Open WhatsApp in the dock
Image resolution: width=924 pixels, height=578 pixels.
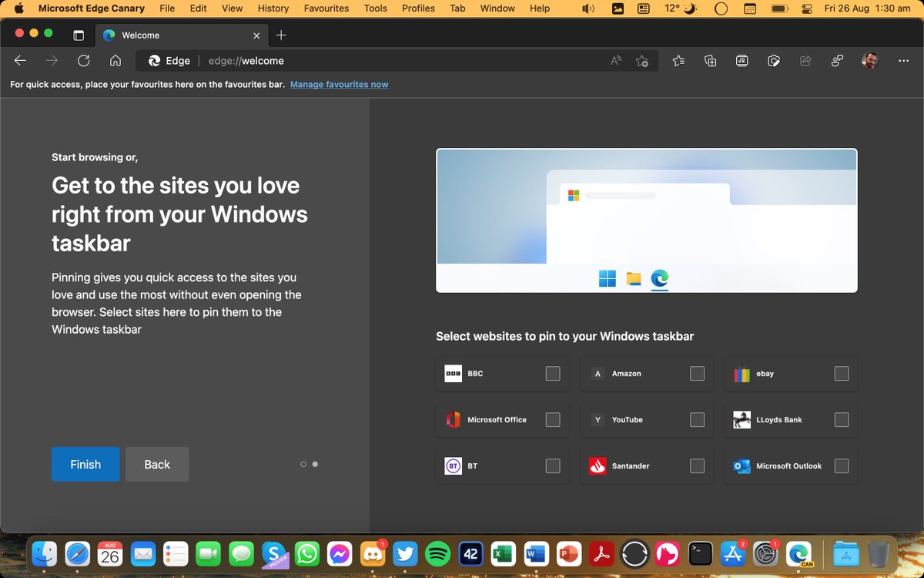(307, 553)
